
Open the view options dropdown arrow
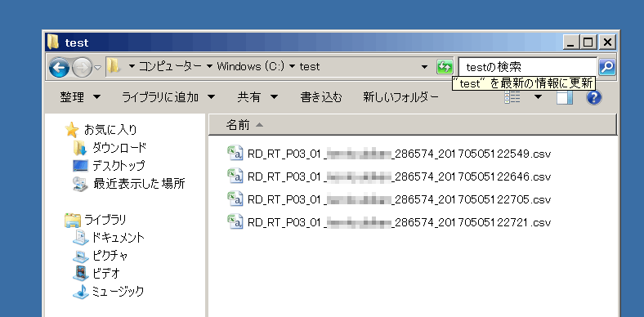tap(538, 97)
